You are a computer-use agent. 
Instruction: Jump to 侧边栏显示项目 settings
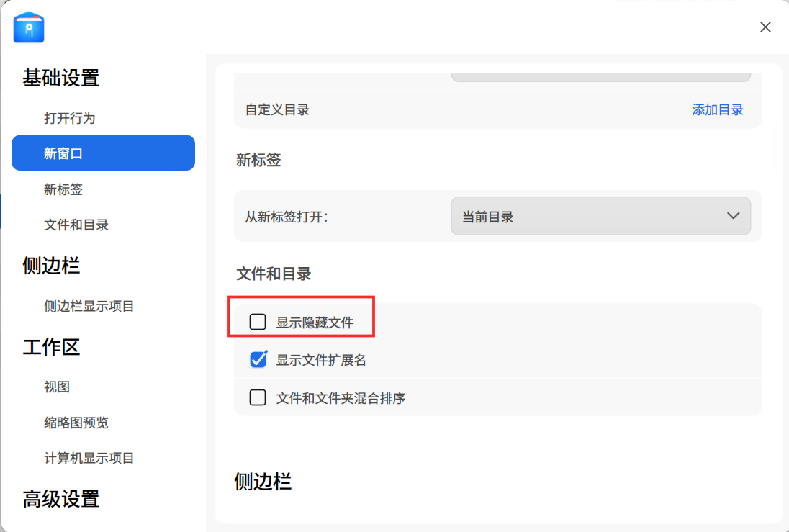[89, 306]
